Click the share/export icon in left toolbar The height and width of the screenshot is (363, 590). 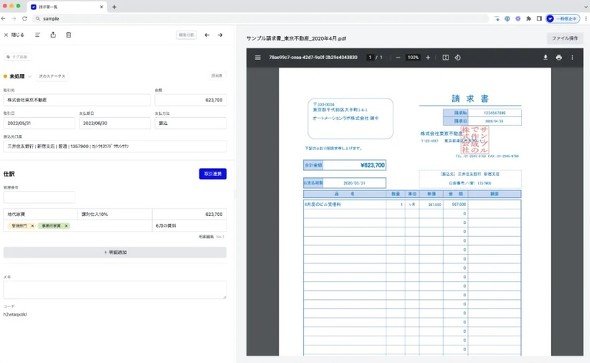click(53, 35)
